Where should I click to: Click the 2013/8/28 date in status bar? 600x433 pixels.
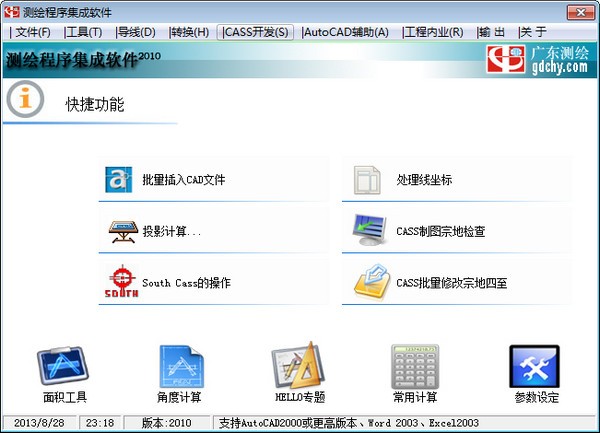coord(39,423)
